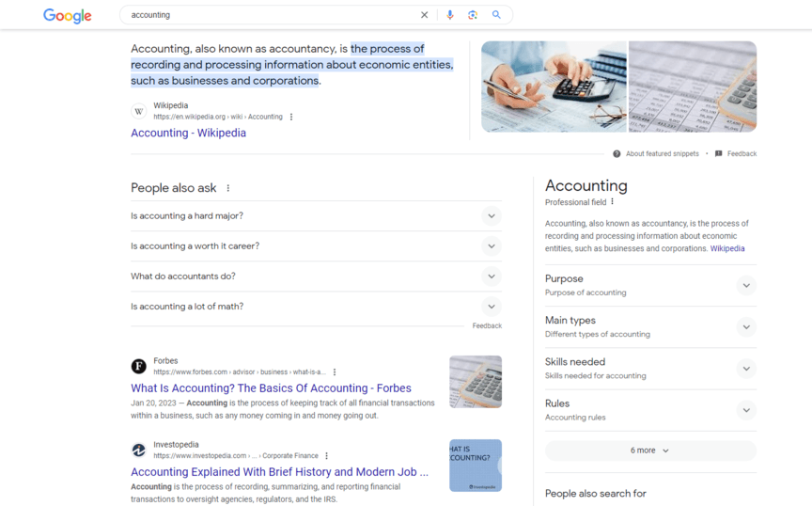Start voice search with the microphone icon
Image resolution: width=812 pixels, height=506 pixels.
click(x=450, y=15)
